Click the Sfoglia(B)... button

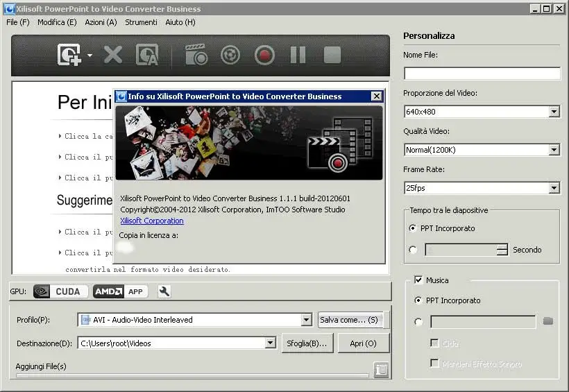point(307,343)
